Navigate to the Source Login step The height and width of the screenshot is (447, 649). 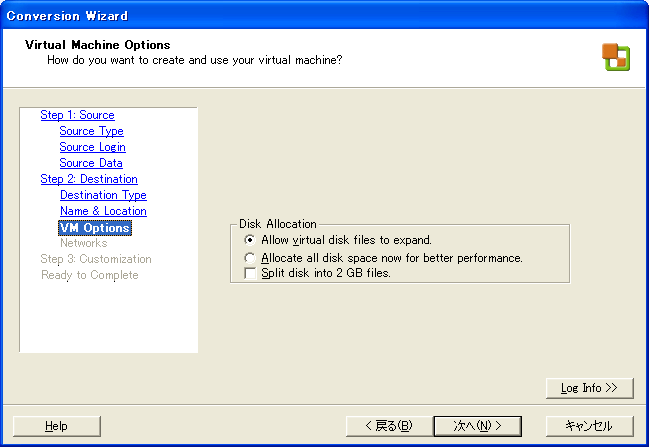point(92,147)
